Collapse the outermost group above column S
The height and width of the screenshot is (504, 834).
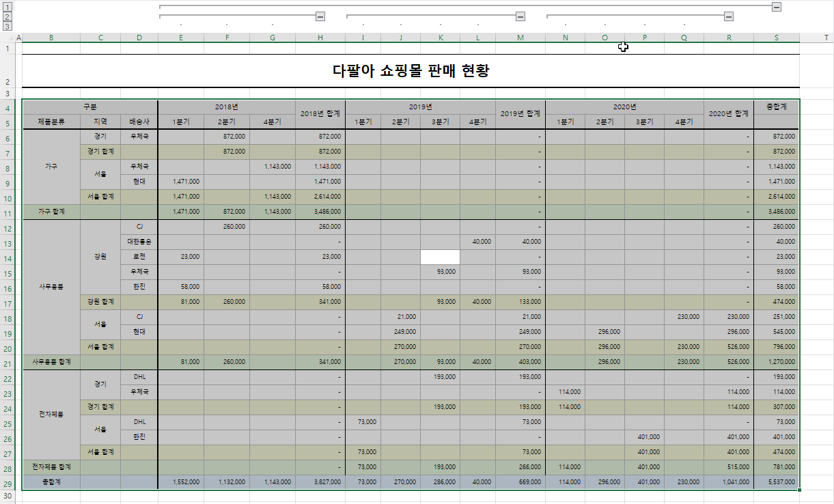pyautogui.click(x=776, y=6)
